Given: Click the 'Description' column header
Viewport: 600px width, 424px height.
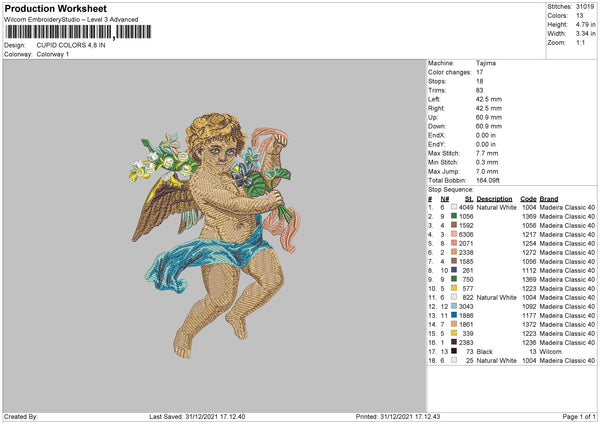Looking at the screenshot, I should coord(494,199).
